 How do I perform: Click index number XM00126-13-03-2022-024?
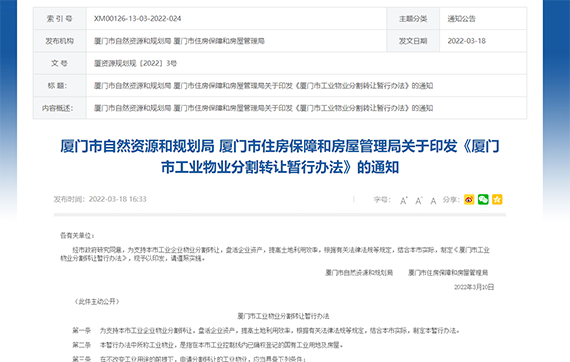click(137, 19)
